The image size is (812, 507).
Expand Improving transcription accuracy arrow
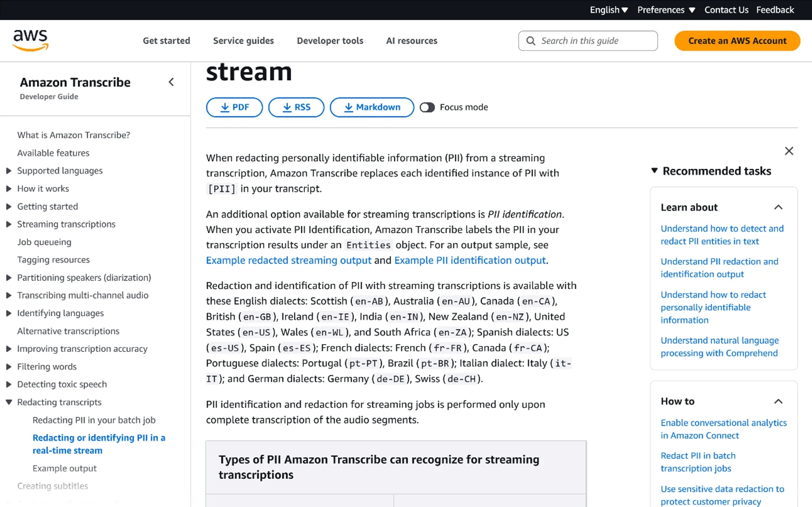pos(8,349)
